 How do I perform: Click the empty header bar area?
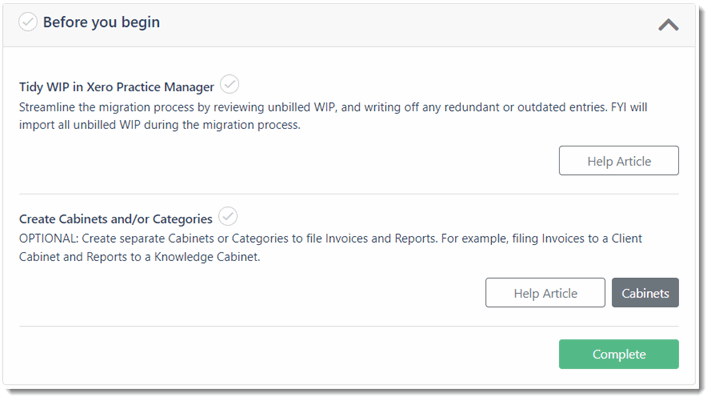[x=408, y=24]
